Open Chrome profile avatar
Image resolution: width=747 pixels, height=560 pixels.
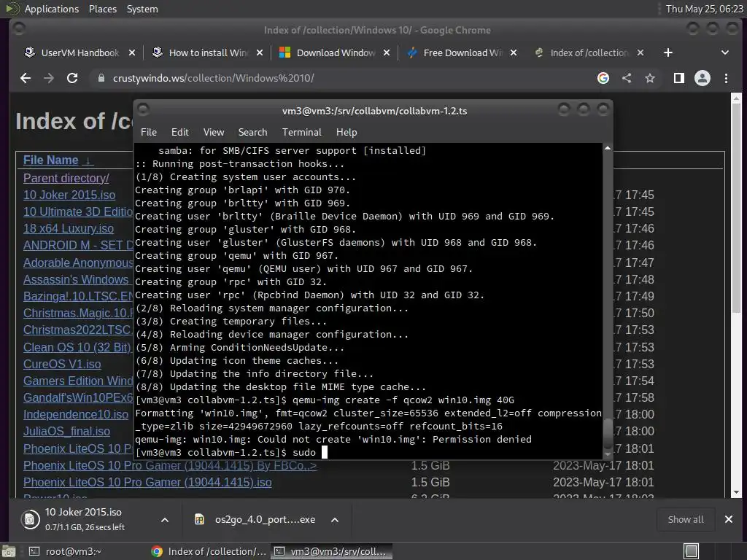[703, 78]
